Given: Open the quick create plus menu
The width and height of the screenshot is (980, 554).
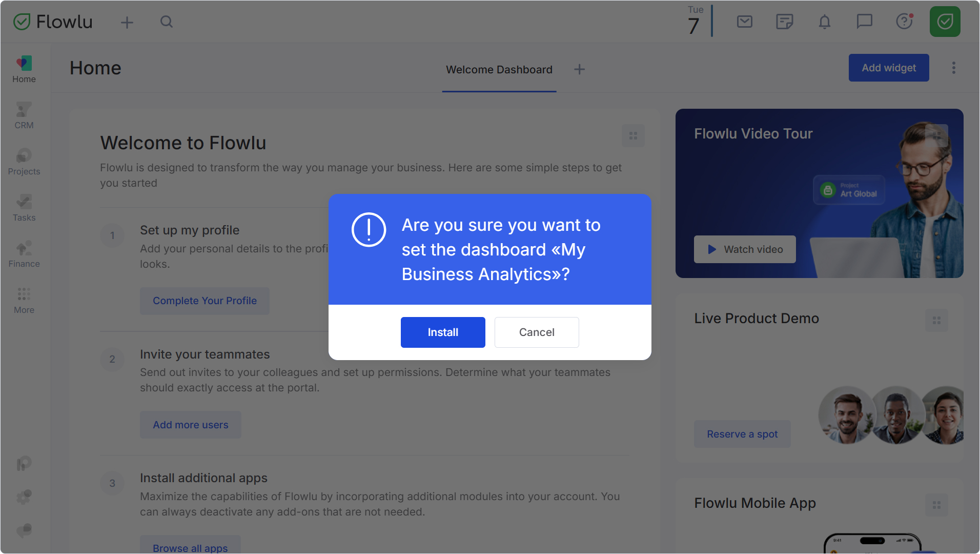Looking at the screenshot, I should [127, 22].
